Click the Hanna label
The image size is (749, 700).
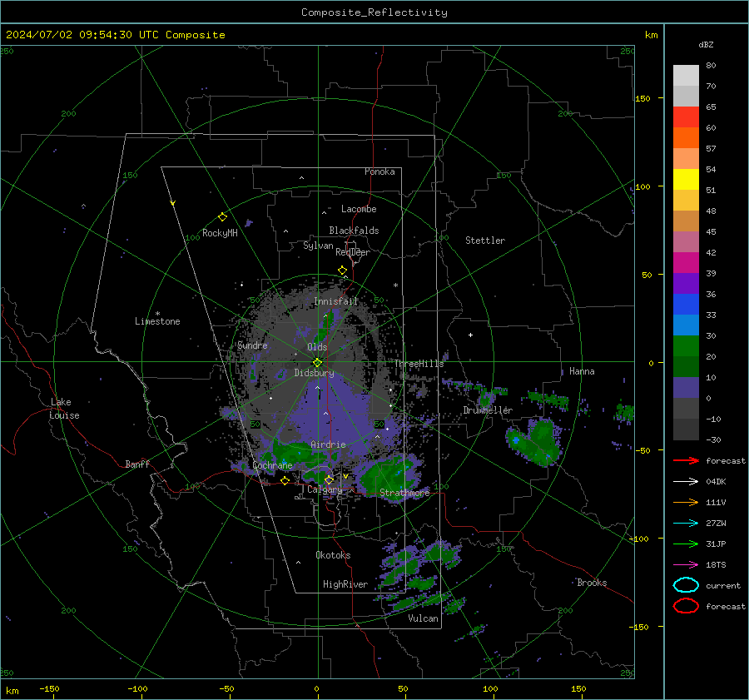(x=582, y=371)
